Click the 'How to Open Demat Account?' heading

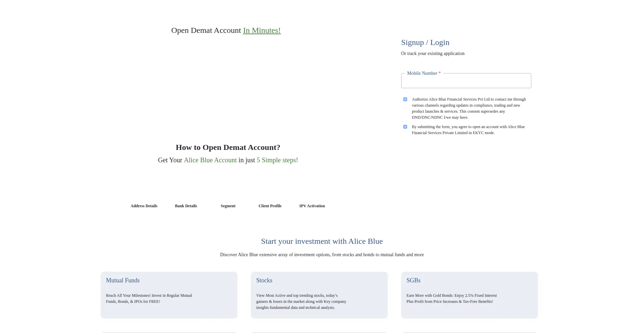(228, 148)
